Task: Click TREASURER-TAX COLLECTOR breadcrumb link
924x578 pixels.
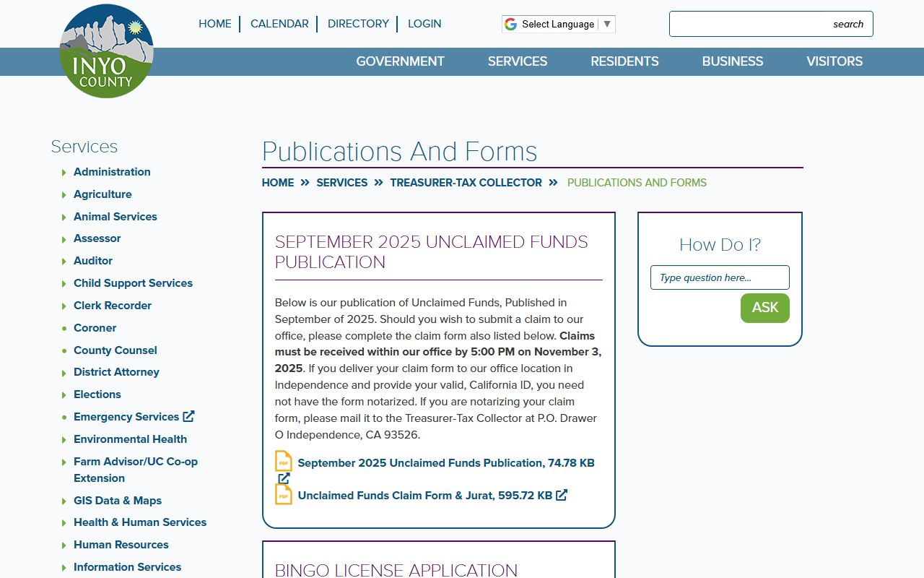Action: click(466, 183)
